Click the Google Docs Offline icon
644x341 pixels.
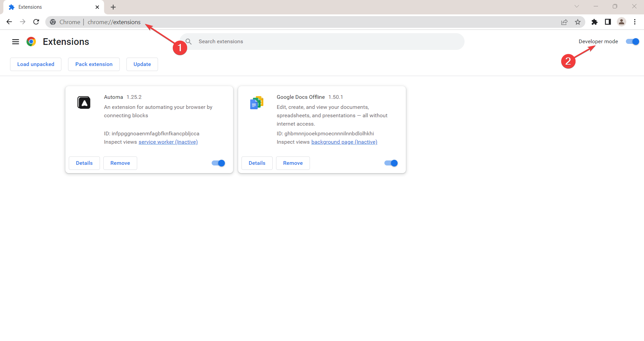(257, 103)
